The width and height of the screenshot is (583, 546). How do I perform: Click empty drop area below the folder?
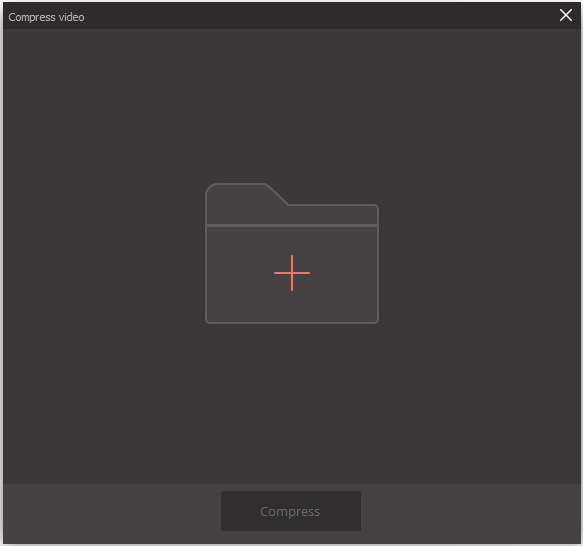pyautogui.click(x=292, y=404)
